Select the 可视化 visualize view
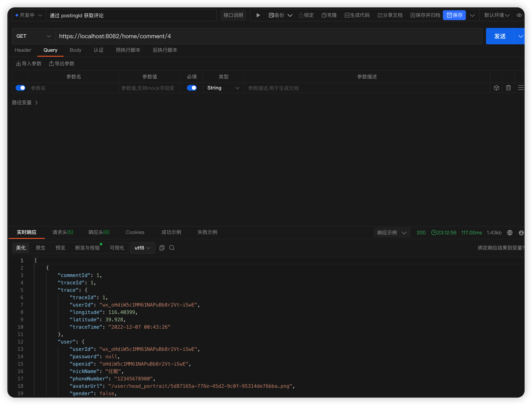The image size is (532, 405). tap(117, 248)
